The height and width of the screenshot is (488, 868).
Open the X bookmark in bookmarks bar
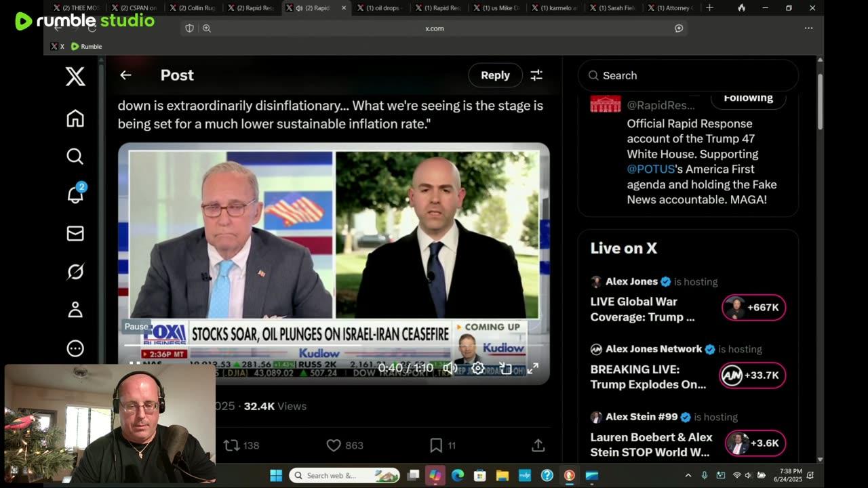point(58,46)
